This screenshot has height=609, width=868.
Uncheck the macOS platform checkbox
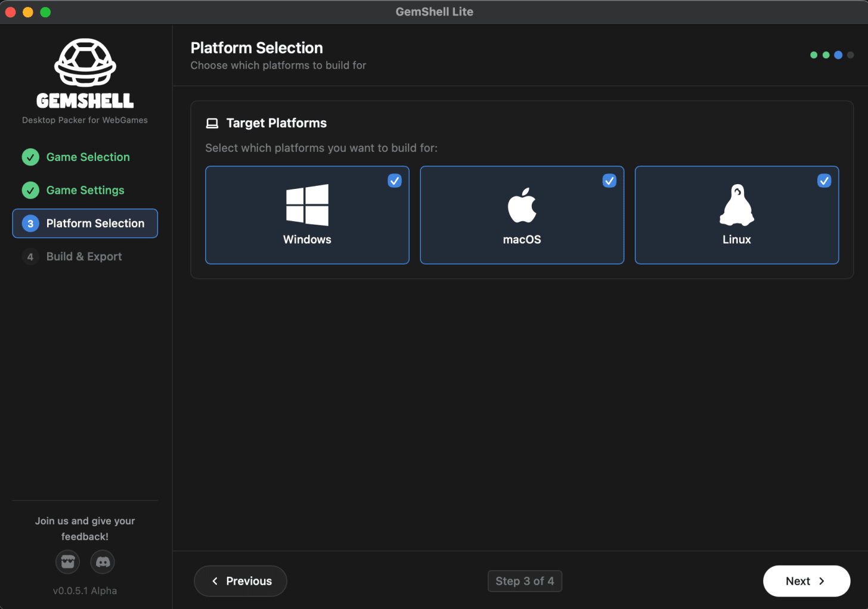pos(609,181)
